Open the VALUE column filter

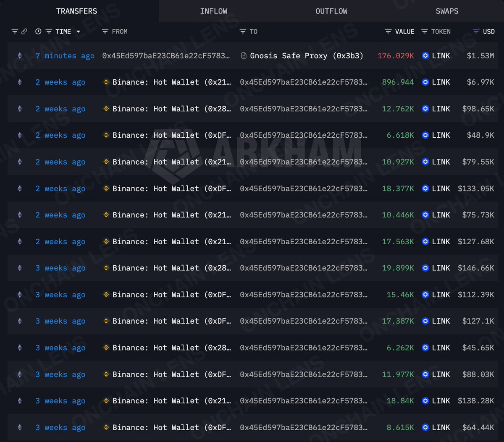pyautogui.click(x=388, y=31)
